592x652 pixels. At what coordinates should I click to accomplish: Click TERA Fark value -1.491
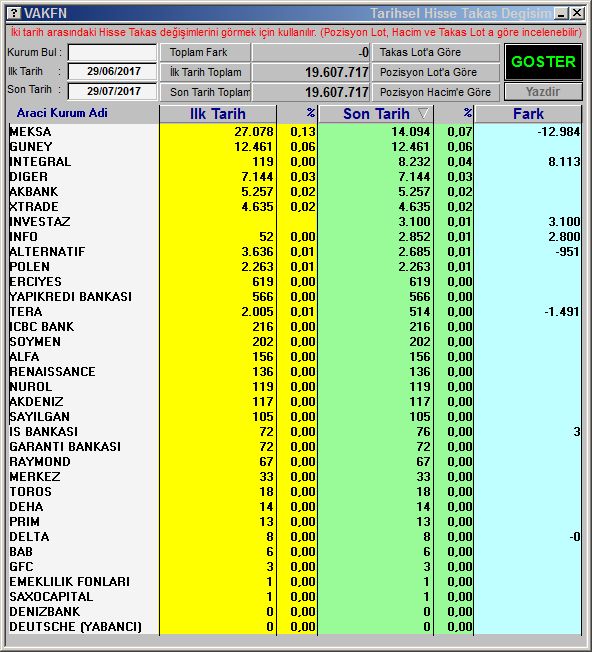tap(562, 311)
